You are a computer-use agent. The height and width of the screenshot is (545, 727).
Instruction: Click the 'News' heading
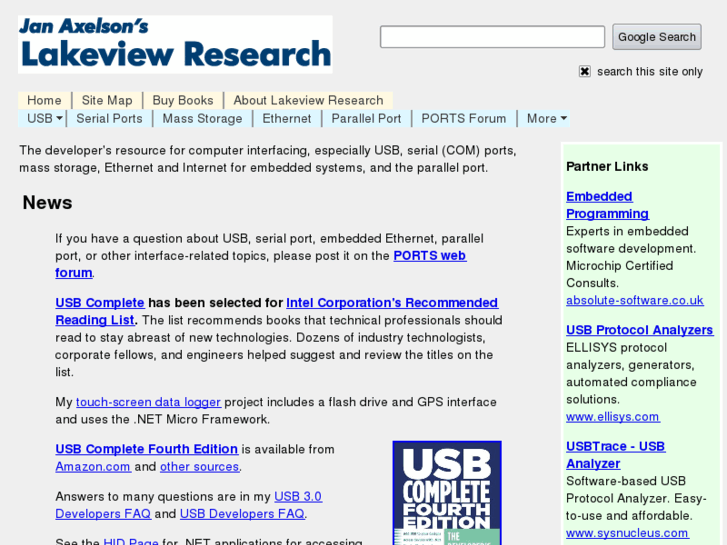(x=47, y=203)
